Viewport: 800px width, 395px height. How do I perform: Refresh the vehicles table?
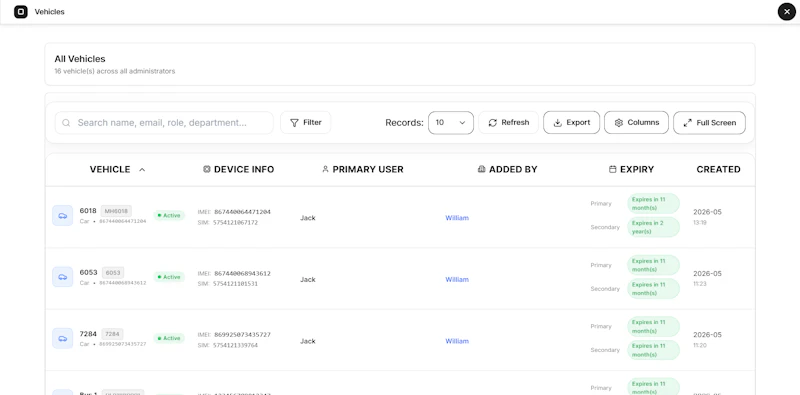click(508, 122)
